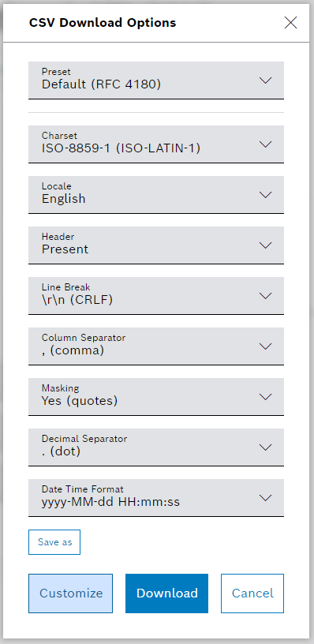Click the Column Separator chevron arrow
Viewport: 314px width, 644px height.
click(266, 346)
